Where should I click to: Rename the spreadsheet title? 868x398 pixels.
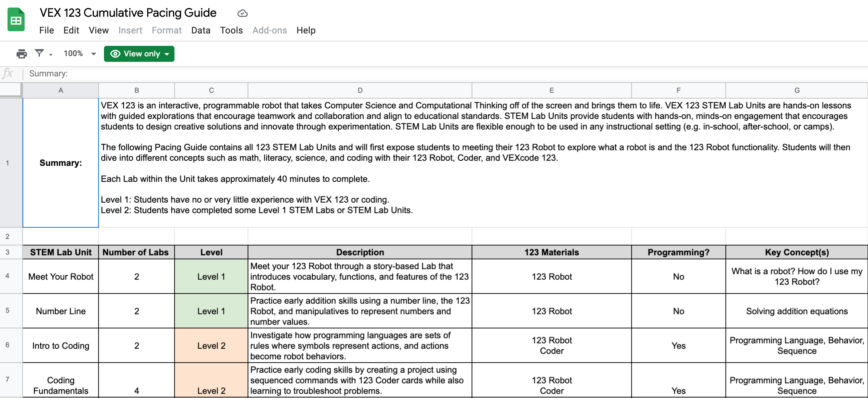coord(128,12)
